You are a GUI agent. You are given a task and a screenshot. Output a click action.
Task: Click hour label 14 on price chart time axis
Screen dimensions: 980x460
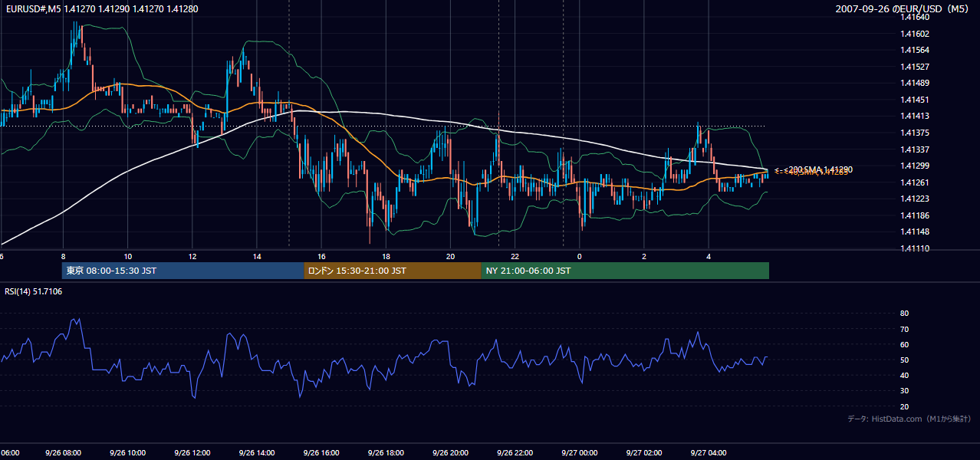tap(257, 256)
